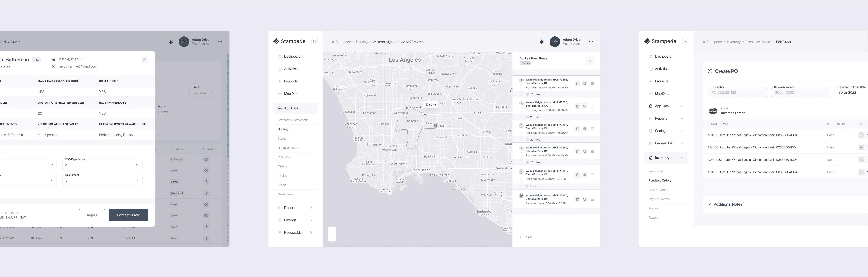Click the archive icon on route stop B

click(x=585, y=106)
